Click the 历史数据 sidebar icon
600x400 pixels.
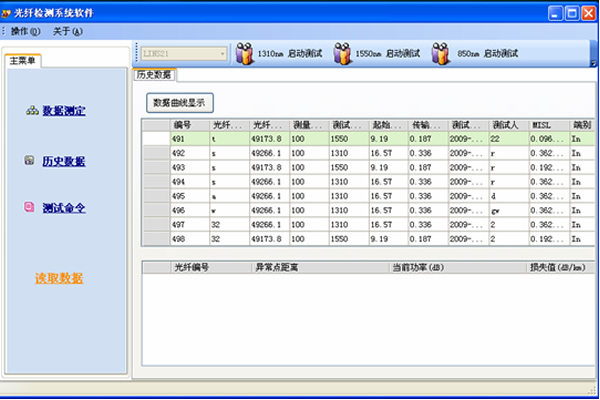click(x=31, y=161)
